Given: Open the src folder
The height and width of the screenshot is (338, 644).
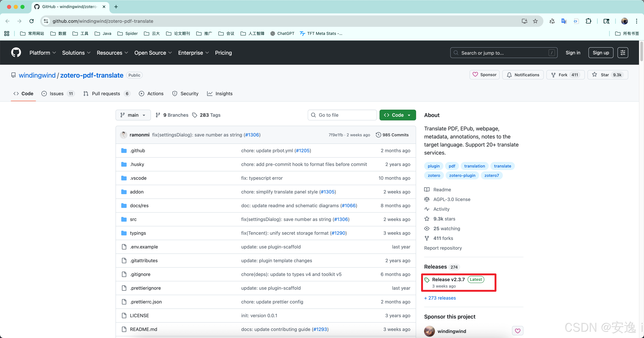Looking at the screenshot, I should (133, 219).
